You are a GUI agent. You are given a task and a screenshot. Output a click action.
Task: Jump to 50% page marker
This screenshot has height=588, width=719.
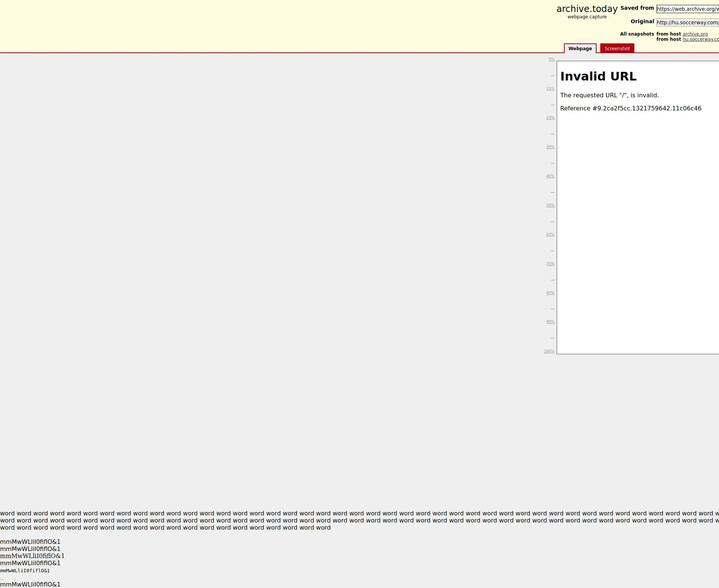point(550,205)
